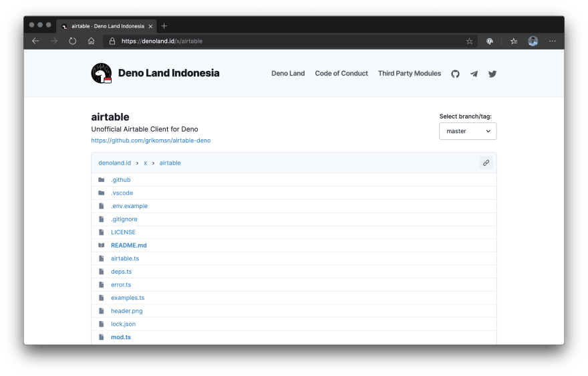Click the Unofficial Airtable Client for Deno text
Image resolution: width=588 pixels, height=376 pixels.
[145, 129]
